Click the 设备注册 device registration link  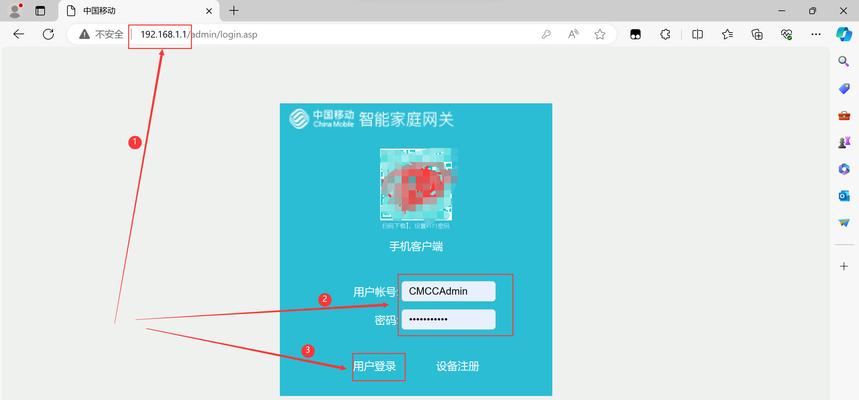click(x=457, y=366)
